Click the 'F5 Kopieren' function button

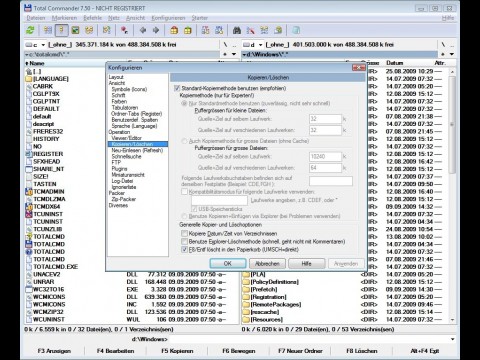point(177,351)
